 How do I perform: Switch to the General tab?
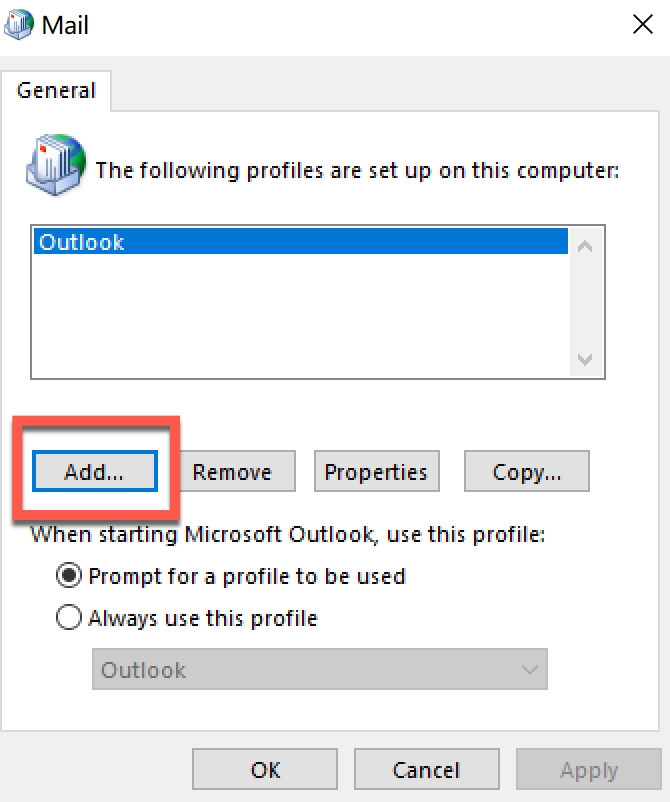coord(57,91)
